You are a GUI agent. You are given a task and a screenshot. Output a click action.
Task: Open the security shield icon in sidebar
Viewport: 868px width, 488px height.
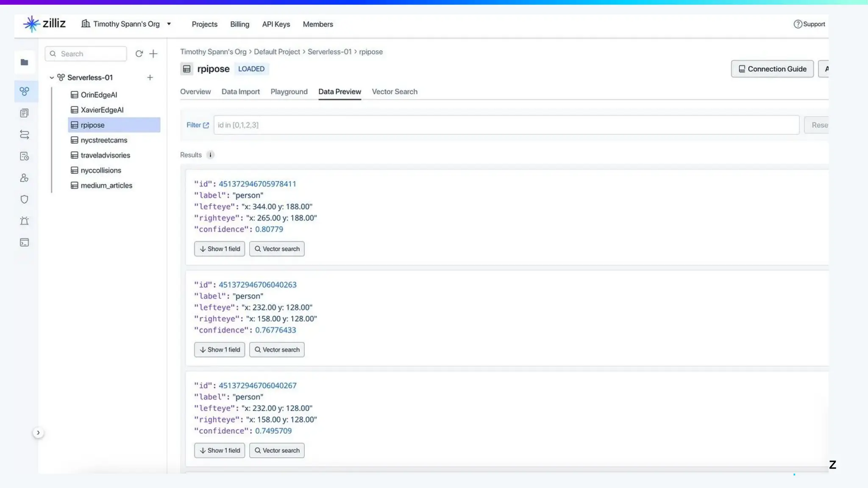(x=25, y=200)
